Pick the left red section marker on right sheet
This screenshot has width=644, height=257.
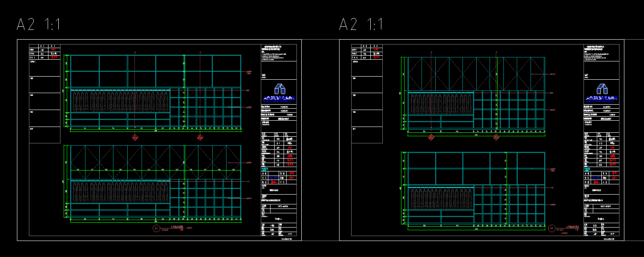431,137
